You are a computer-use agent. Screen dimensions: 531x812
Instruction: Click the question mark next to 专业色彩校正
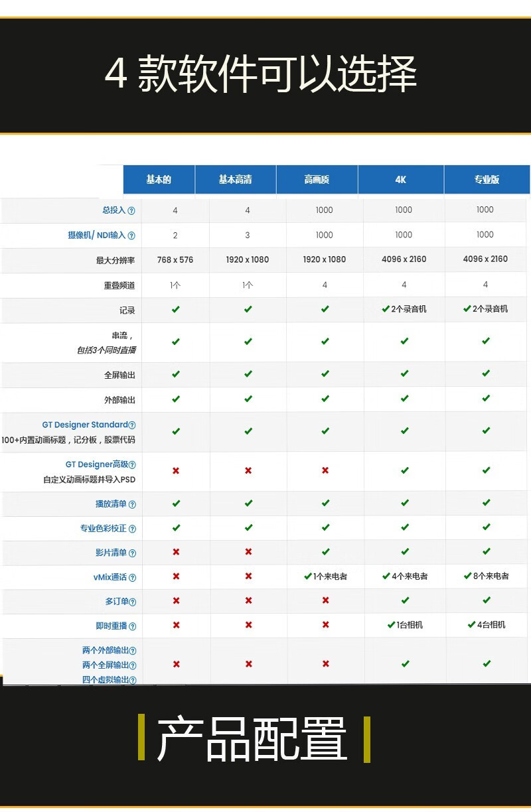click(132, 529)
